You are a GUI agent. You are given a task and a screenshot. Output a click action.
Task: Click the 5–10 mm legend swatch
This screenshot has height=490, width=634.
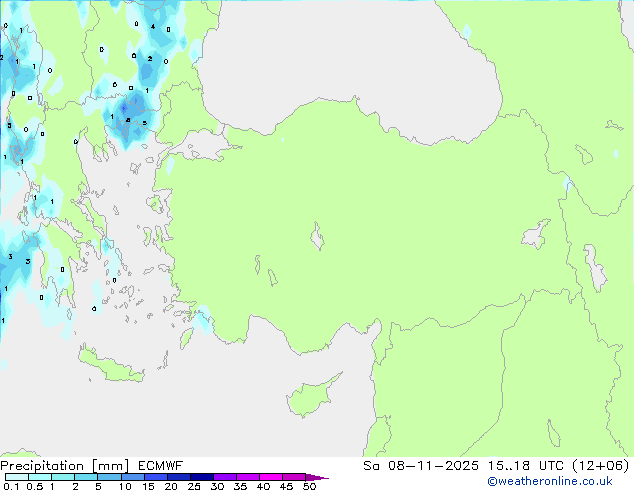109,477
